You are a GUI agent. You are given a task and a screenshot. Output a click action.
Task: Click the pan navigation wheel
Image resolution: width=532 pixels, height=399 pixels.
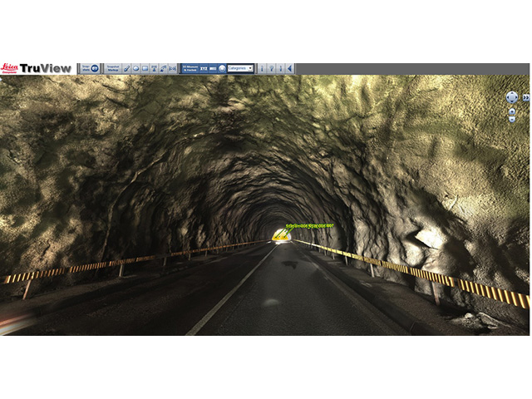point(512,97)
